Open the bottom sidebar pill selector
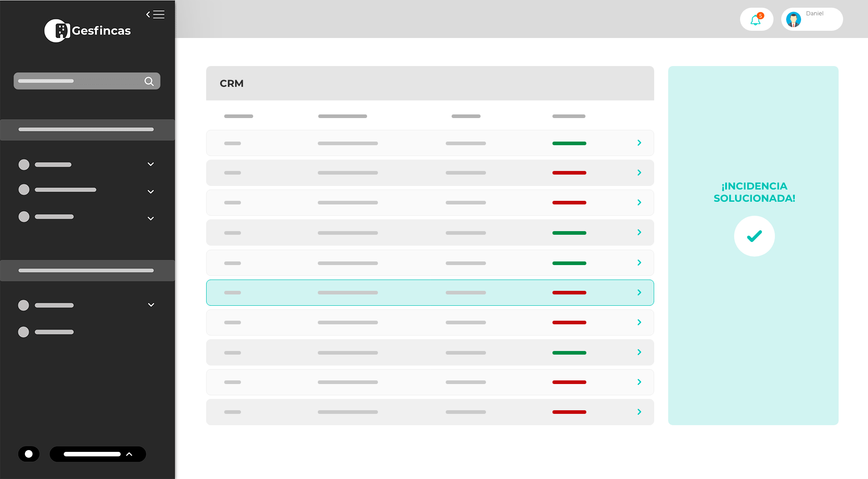Image resolution: width=868 pixels, height=479 pixels. pos(98,454)
